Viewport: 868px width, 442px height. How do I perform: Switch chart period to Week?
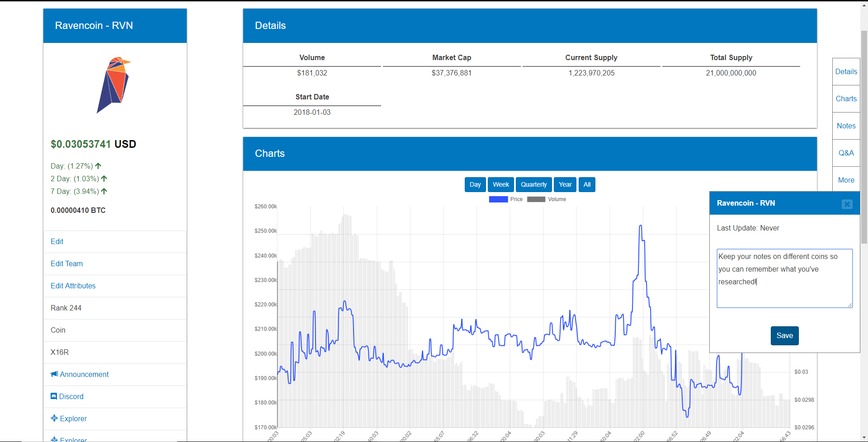[x=500, y=184]
